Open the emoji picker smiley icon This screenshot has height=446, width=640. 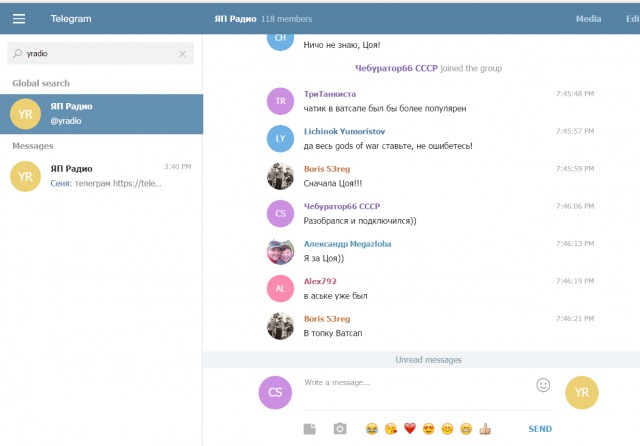click(543, 385)
